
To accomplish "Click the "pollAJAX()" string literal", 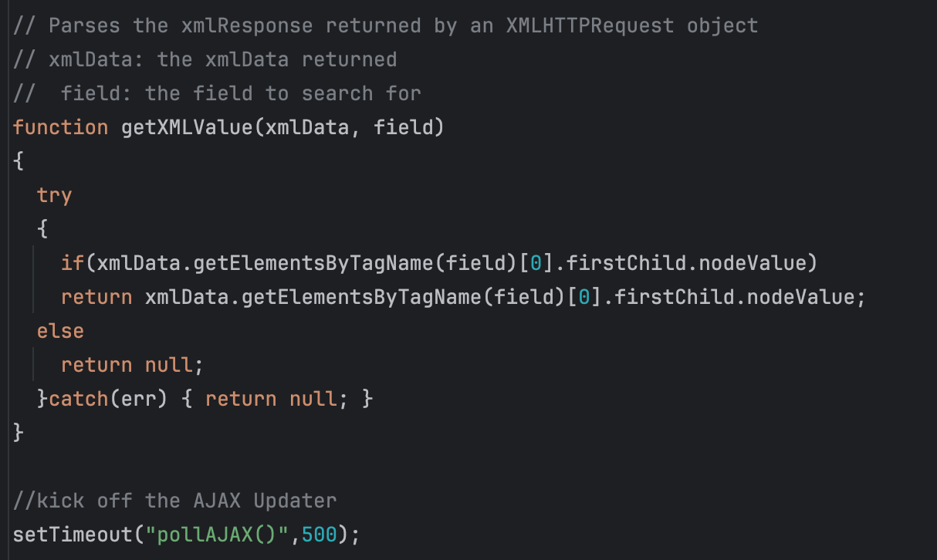I will pyautogui.click(x=222, y=535).
